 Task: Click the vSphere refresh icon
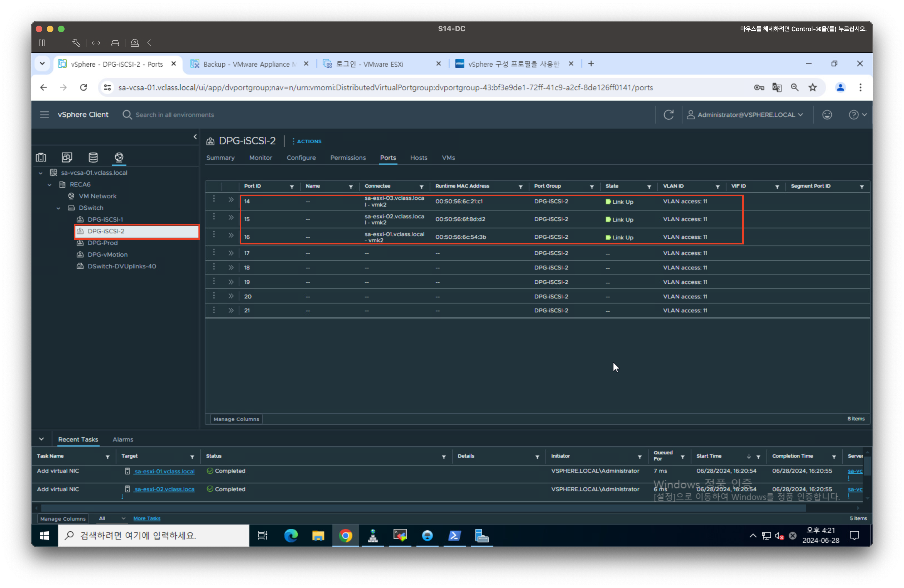(669, 115)
